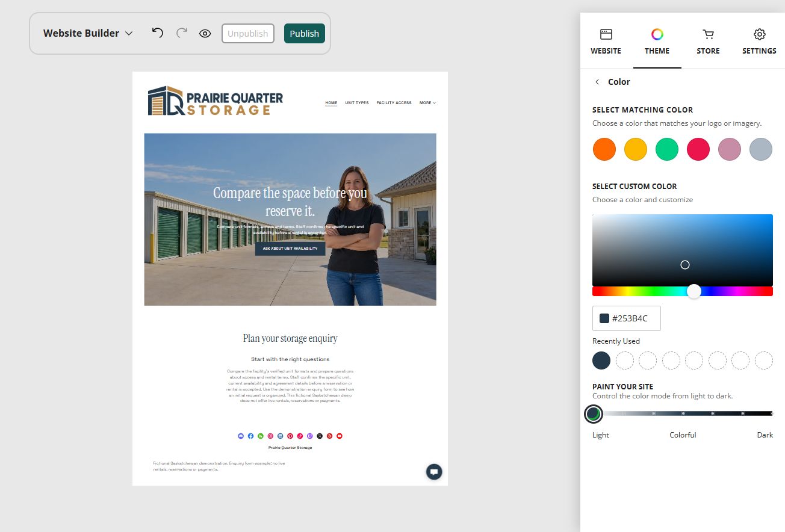This screenshot has height=532, width=785.
Task: Open the UNIT TYPES nav link
Action: coord(357,103)
